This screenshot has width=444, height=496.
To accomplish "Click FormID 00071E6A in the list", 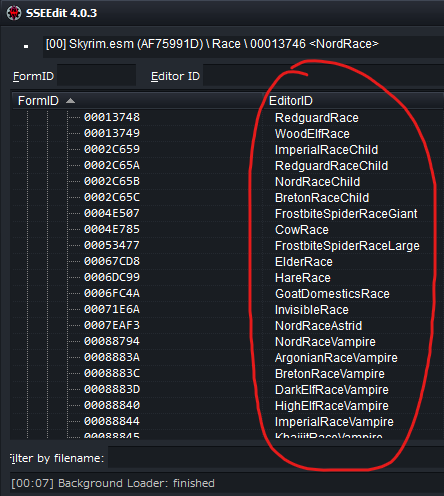I will click(x=112, y=309).
